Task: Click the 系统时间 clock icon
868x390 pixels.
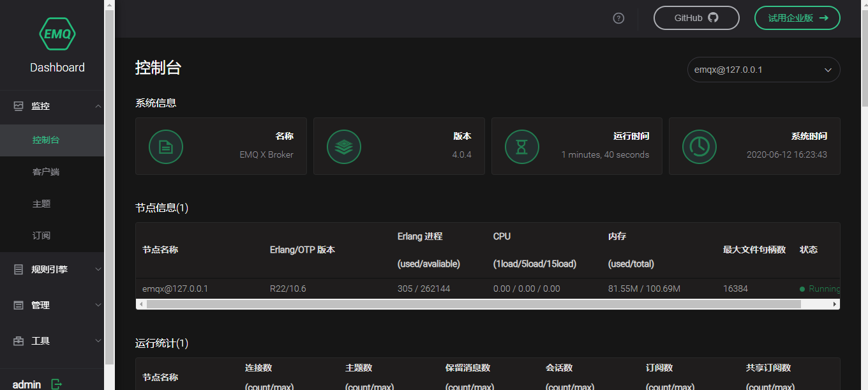Action: click(700, 147)
